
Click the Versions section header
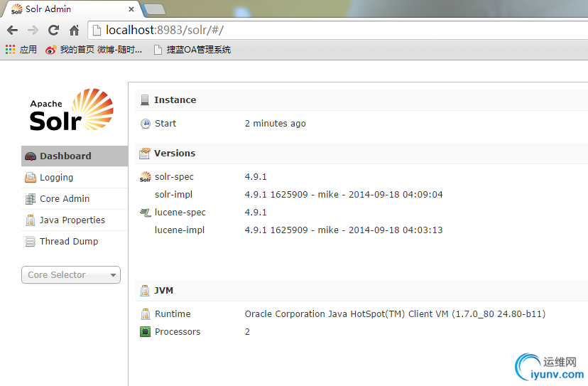pyautogui.click(x=362, y=154)
